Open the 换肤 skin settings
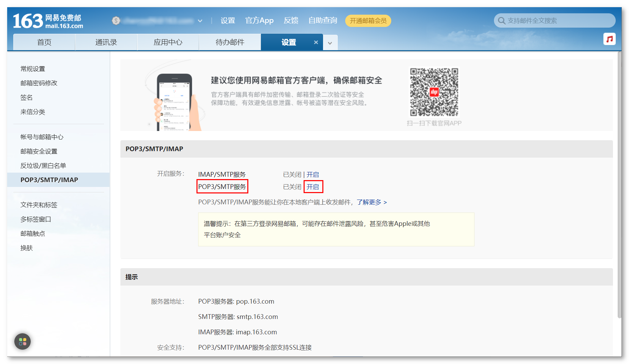This screenshot has width=629, height=364. (27, 248)
